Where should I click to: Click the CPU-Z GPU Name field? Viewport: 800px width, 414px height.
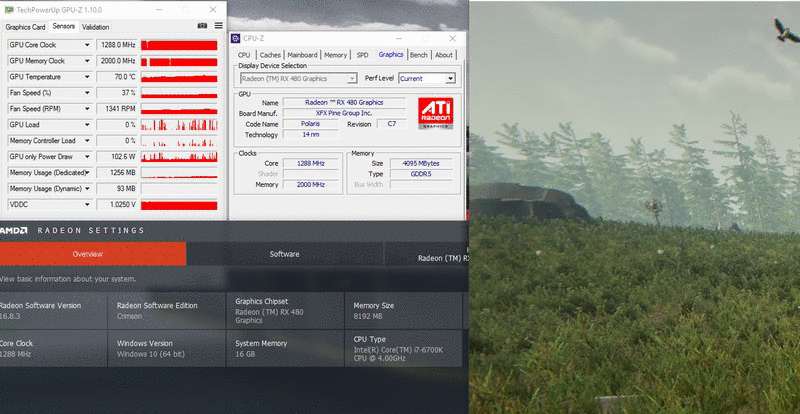(x=344, y=103)
